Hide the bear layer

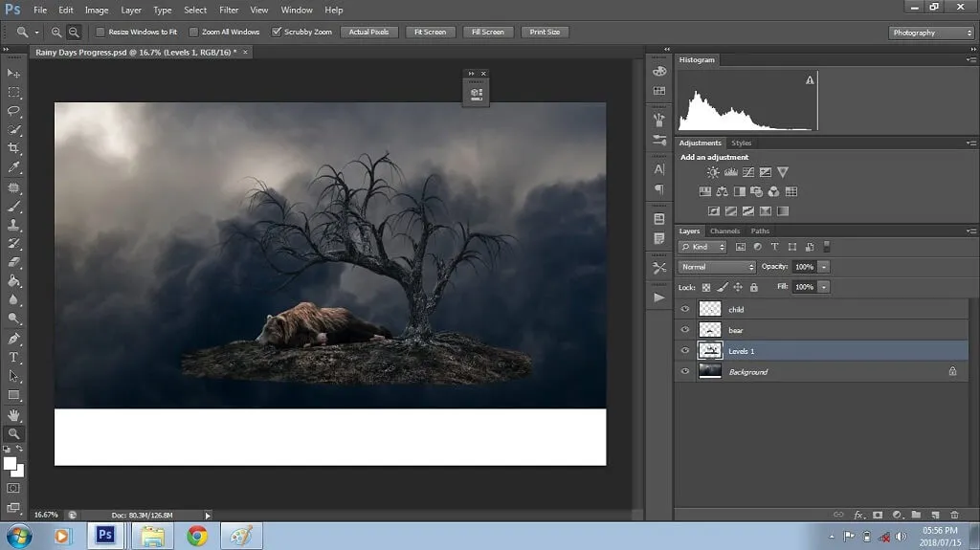click(684, 330)
